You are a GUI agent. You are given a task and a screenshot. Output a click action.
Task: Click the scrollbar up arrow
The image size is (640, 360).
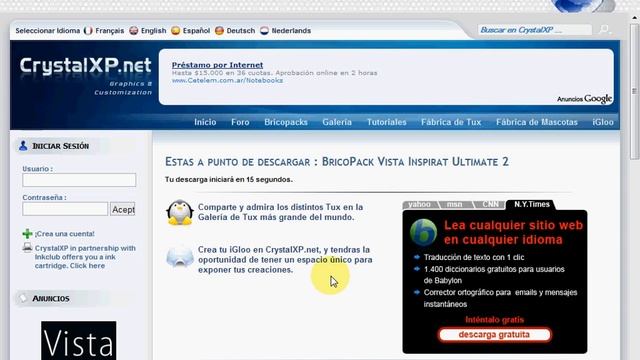(x=634, y=18)
